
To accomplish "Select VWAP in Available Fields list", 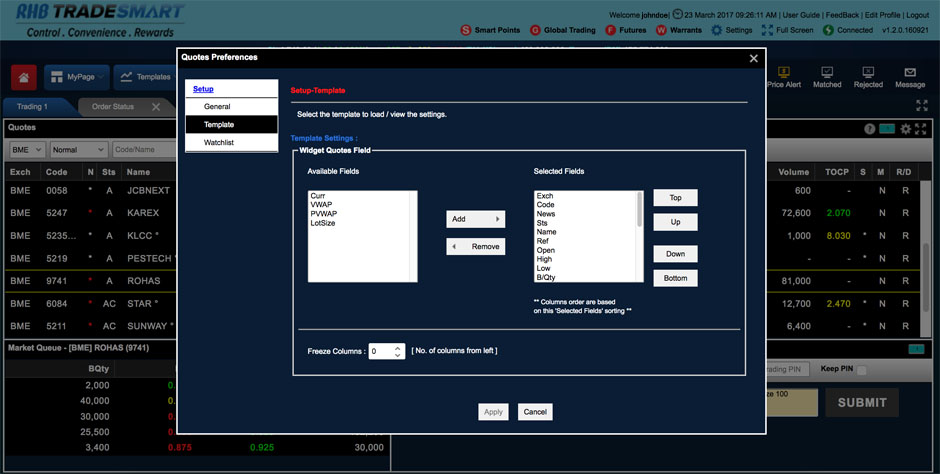I will (x=320, y=205).
